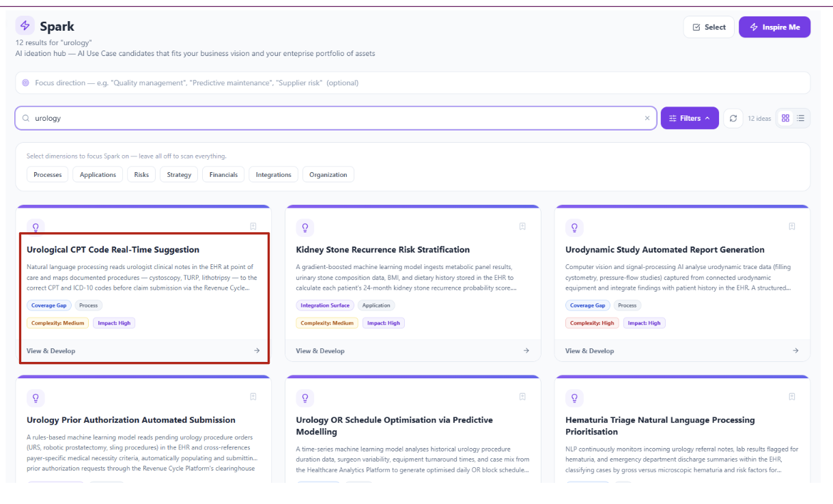The width and height of the screenshot is (833, 504).
Task: Bookmark the Urological CPT Code Real-Time Suggestion card
Action: click(x=253, y=226)
